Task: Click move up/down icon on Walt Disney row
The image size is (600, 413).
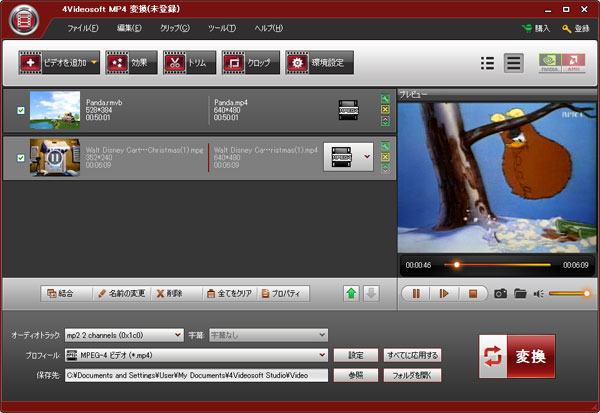Action: (385, 168)
